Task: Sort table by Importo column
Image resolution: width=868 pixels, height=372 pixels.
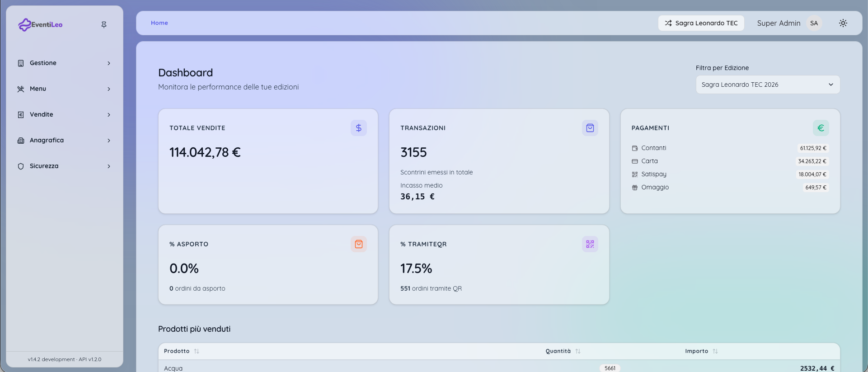Action: [701, 351]
